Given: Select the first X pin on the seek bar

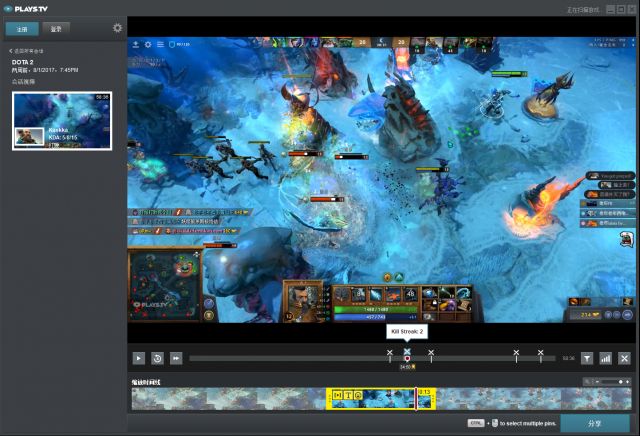Looking at the screenshot, I should (390, 352).
